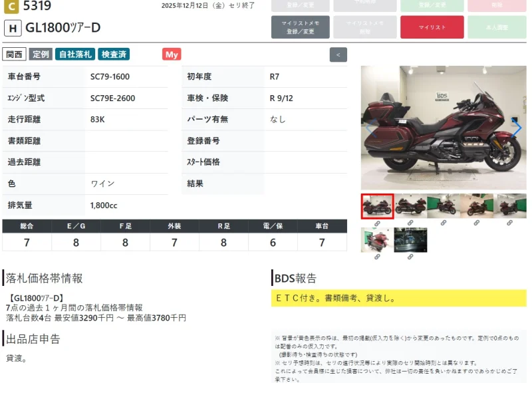This screenshot has height=399, width=532.
Task: Open link icon under the red-outlined thumbnail
Action: [377, 223]
